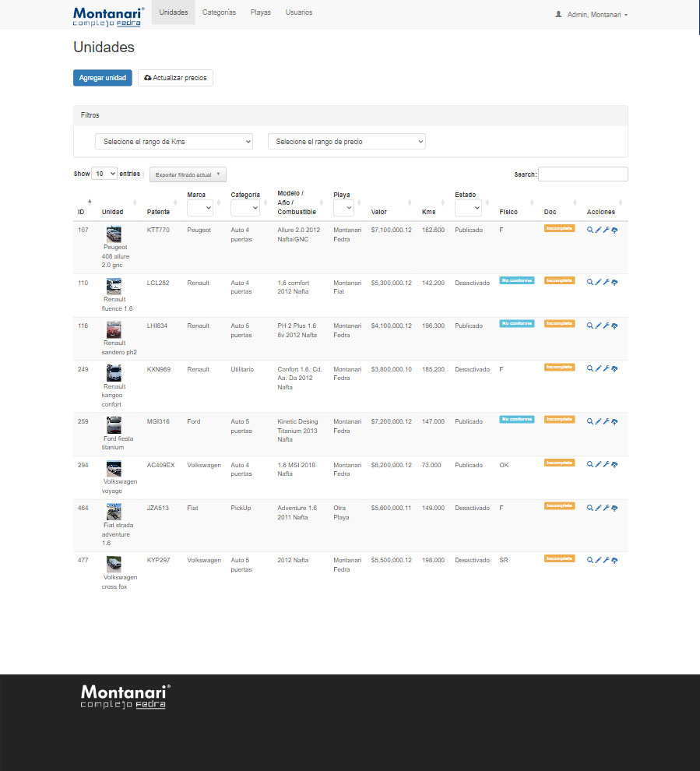700x771 pixels.
Task: View unit KXN969 via magnifier icon
Action: pos(590,368)
